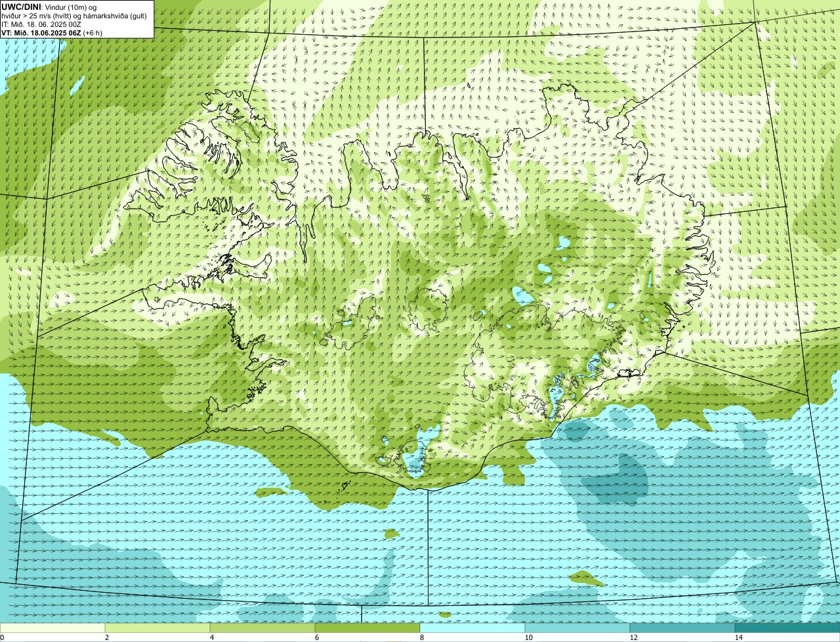Viewport: 840px width, 642px height.
Task: Click the legend value label '6'
Action: 316,637
